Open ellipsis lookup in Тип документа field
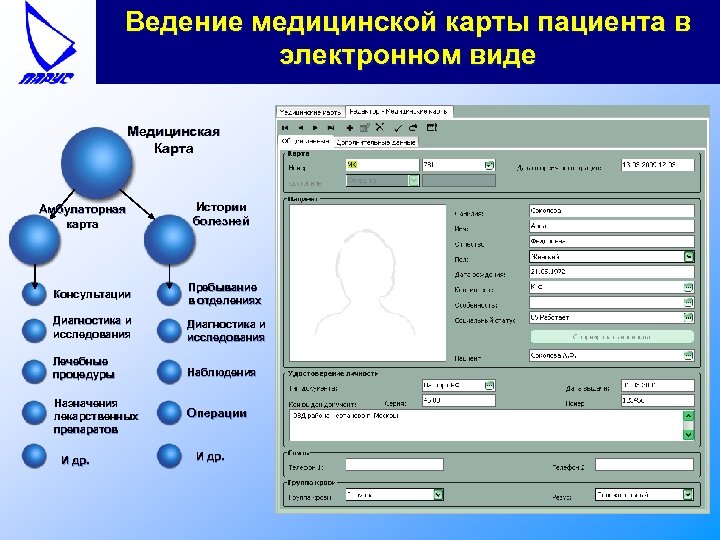The height and width of the screenshot is (540, 720). pos(489,386)
